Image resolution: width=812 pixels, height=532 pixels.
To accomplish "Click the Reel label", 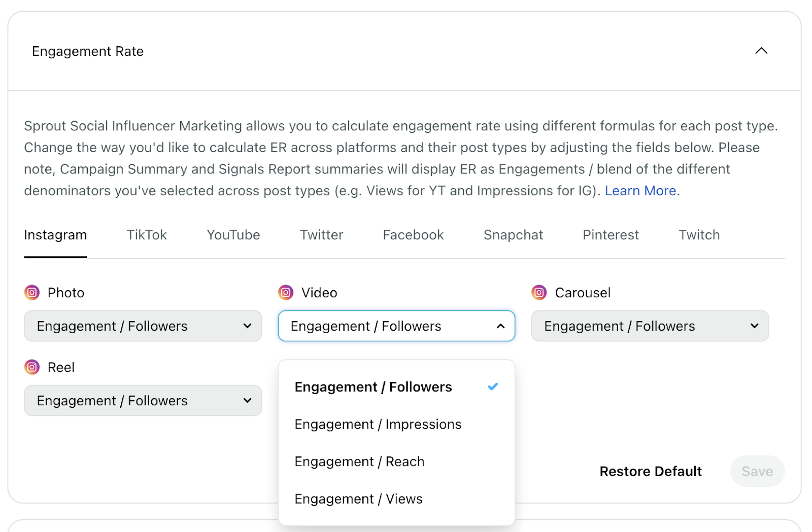I will (x=61, y=367).
